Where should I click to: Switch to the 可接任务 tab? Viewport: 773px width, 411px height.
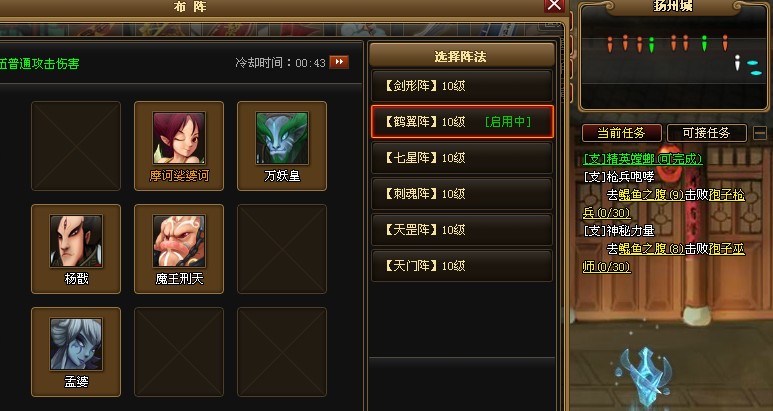706,133
